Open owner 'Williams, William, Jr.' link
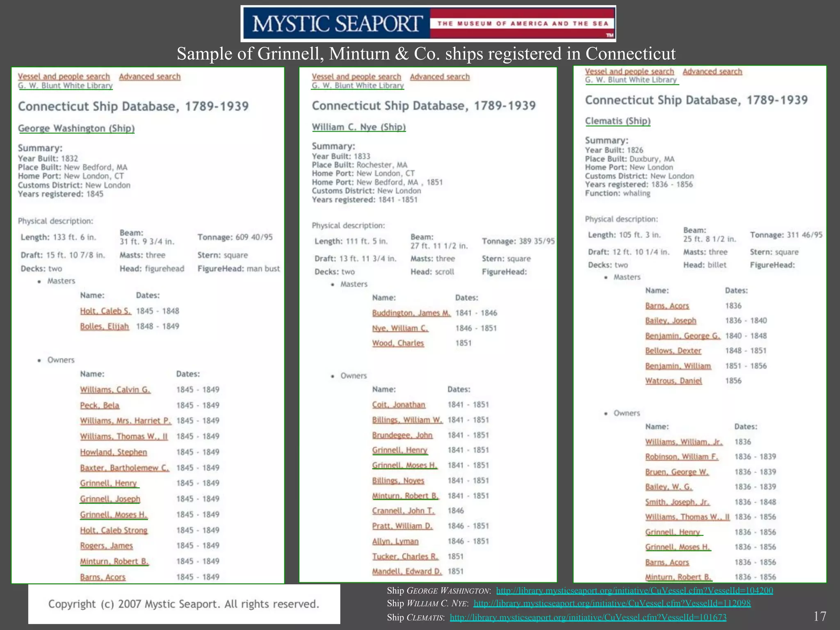The height and width of the screenshot is (630, 840). [684, 442]
